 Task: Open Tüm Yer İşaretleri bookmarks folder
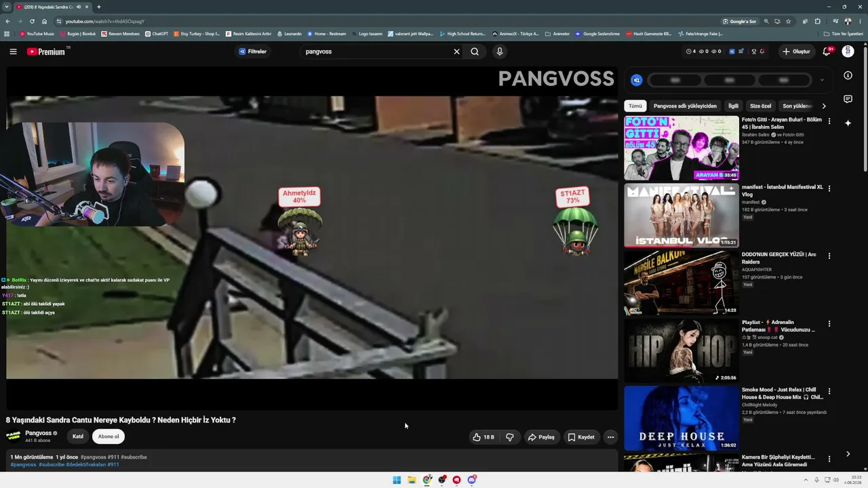844,33
